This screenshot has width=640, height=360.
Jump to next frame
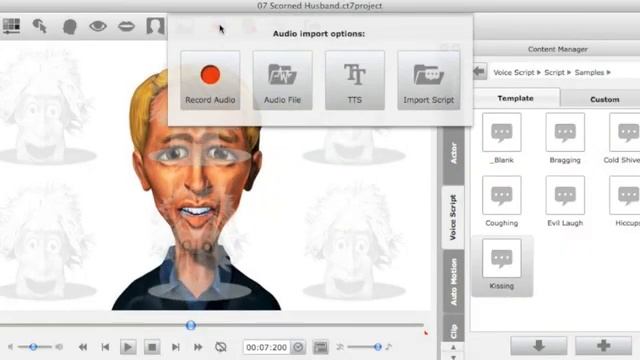coord(176,347)
